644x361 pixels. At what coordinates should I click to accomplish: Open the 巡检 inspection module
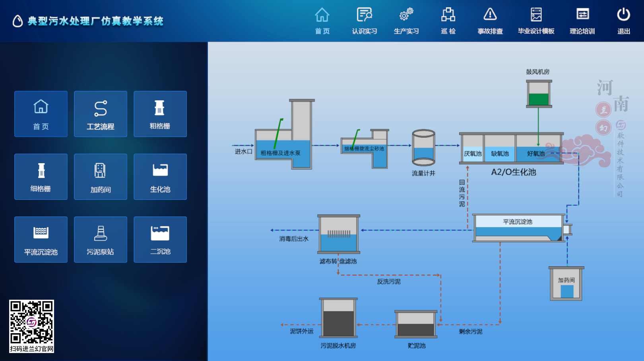coord(448,21)
